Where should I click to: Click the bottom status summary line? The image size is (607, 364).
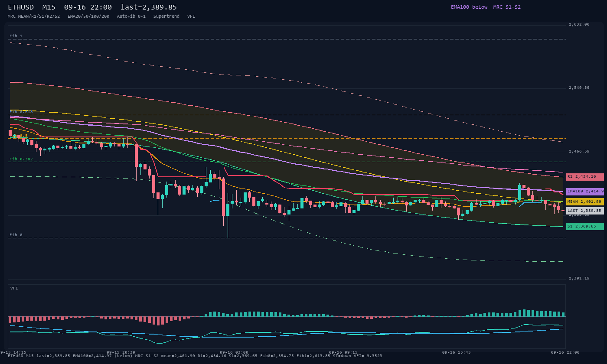coord(195,356)
